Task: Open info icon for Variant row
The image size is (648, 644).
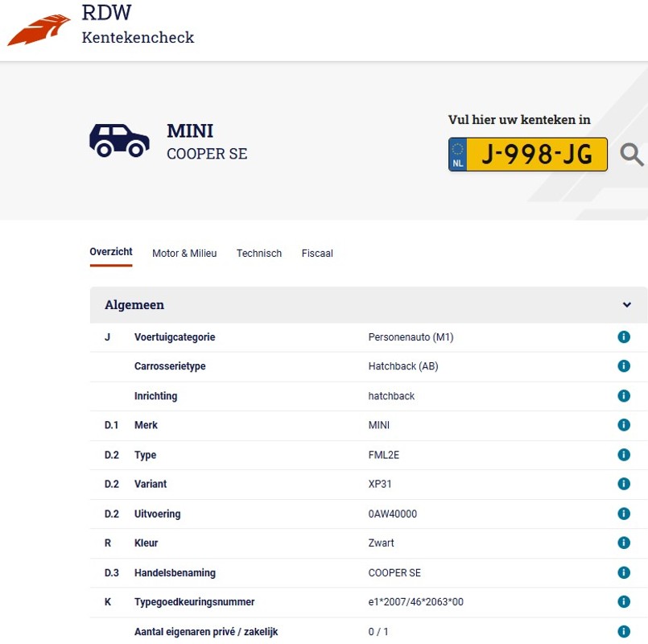Action: click(624, 484)
